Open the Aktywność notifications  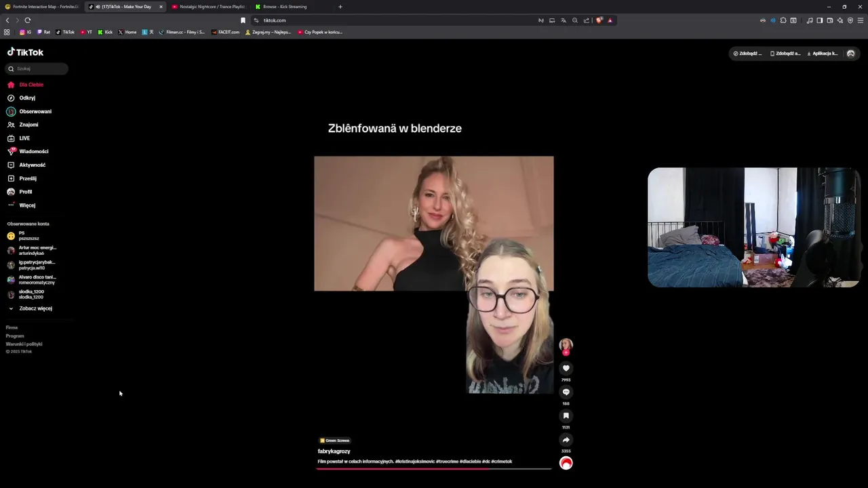26,165
